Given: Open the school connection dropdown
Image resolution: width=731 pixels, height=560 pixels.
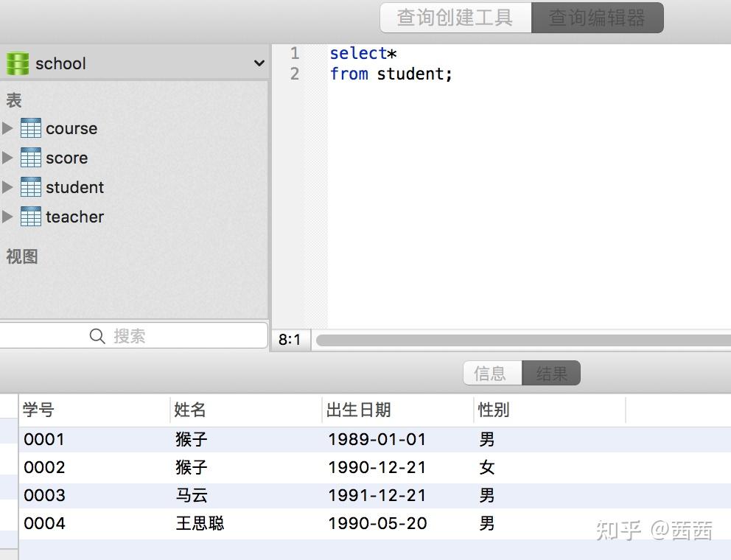Looking at the screenshot, I should 259,63.
